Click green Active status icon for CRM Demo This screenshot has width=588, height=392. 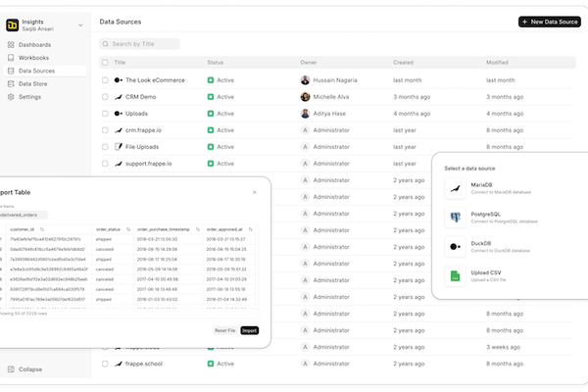211,97
